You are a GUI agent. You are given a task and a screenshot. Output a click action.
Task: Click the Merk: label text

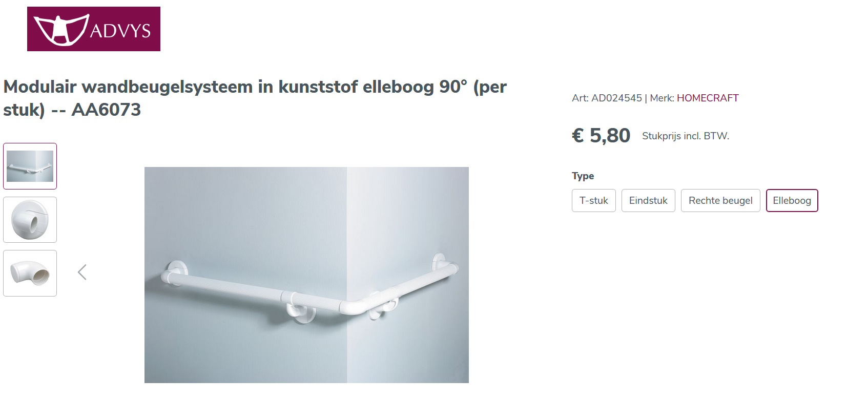(x=662, y=98)
